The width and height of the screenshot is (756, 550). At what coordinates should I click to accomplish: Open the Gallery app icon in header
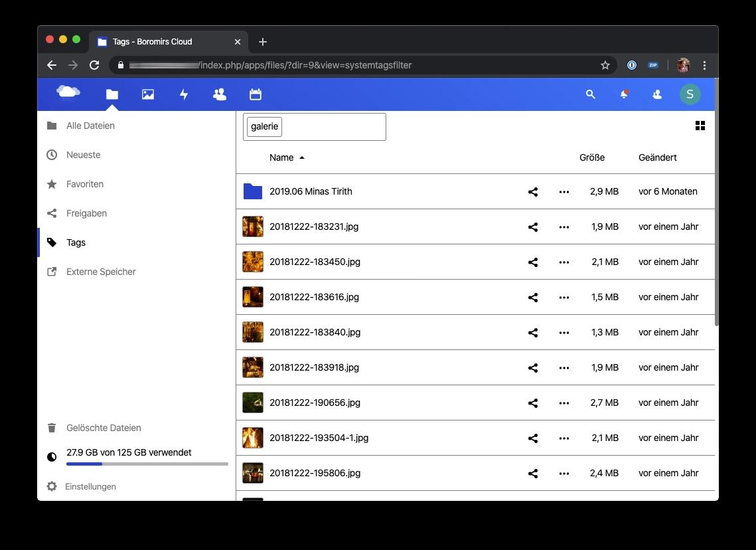coord(148,94)
